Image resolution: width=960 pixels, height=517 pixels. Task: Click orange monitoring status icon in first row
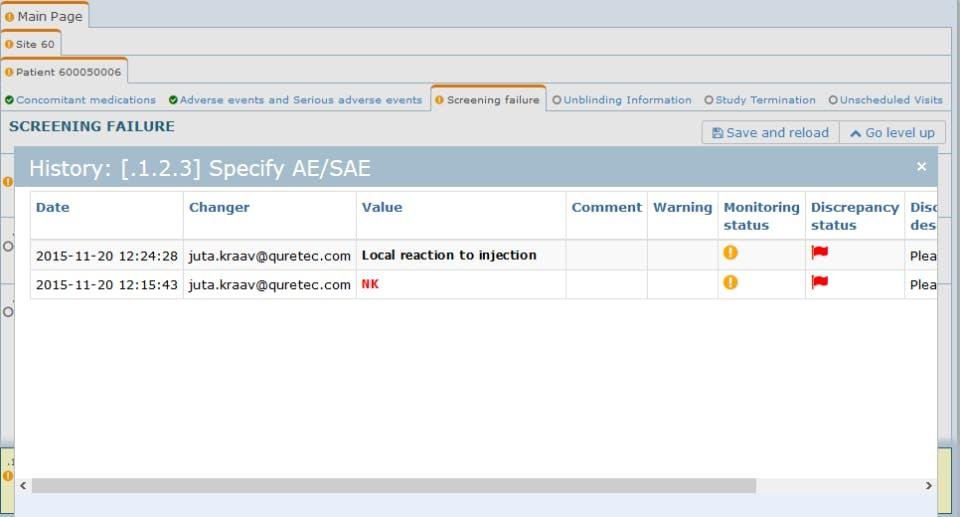(730, 253)
